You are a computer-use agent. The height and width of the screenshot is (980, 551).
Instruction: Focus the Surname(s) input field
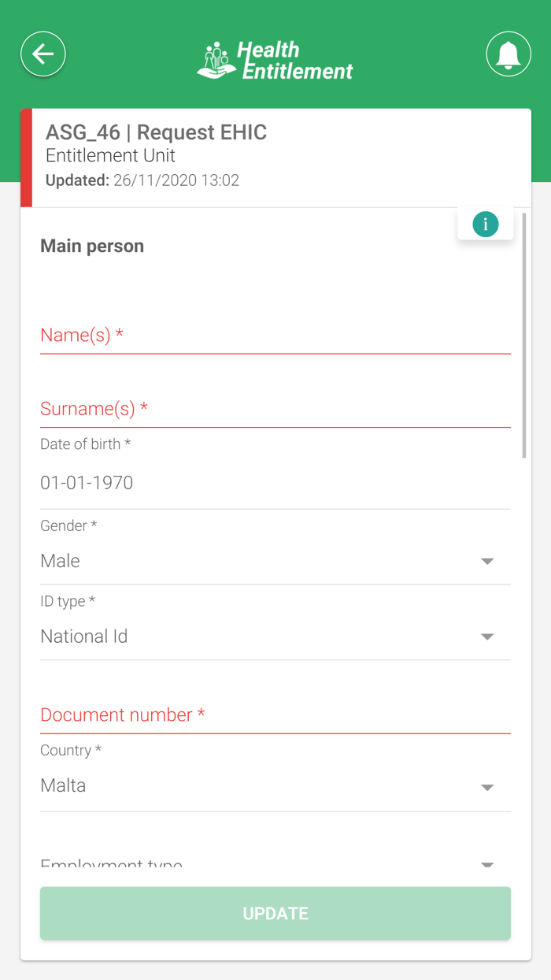click(x=275, y=409)
